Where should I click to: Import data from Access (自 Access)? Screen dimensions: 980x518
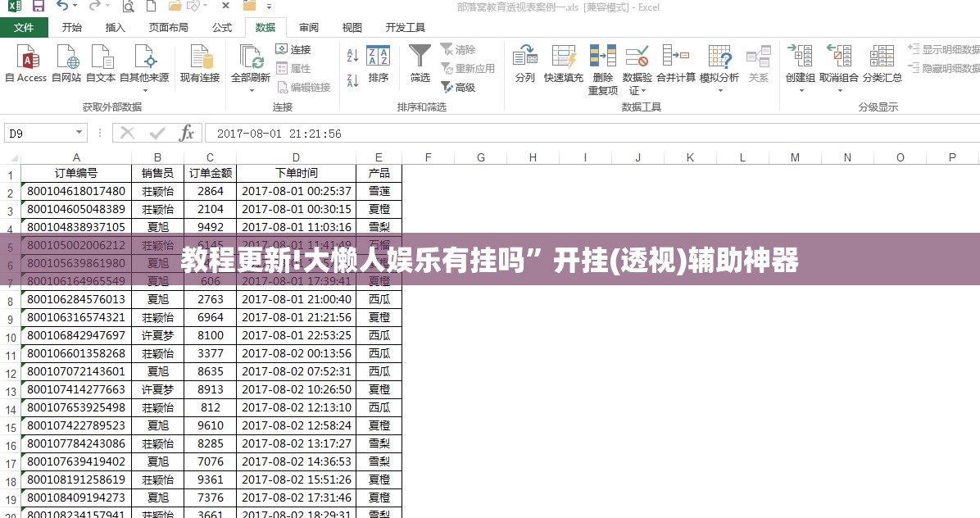click(x=25, y=63)
